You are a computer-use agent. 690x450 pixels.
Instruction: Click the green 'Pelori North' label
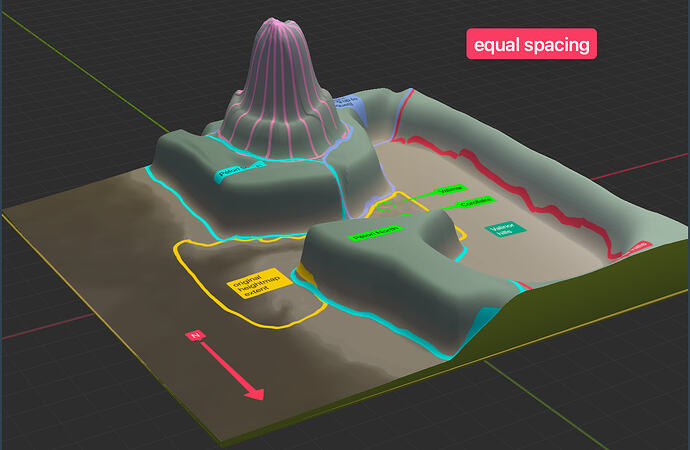(375, 232)
